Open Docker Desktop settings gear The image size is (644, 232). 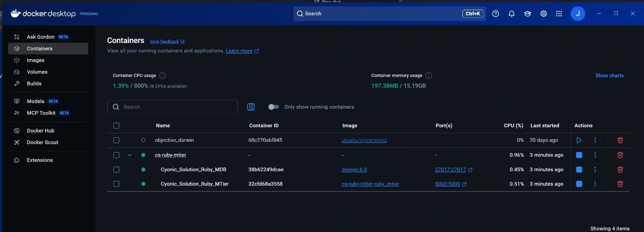[x=543, y=14]
